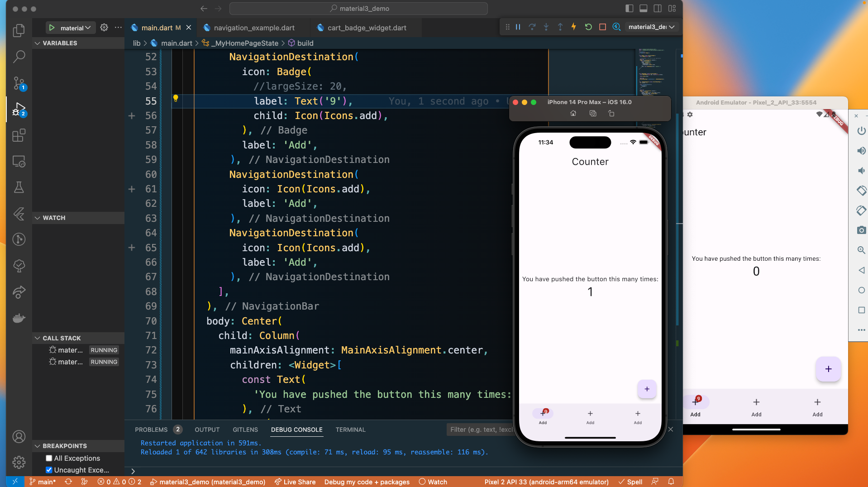The height and width of the screenshot is (487, 868).
Task: Enable the All Exceptions checkbox
Action: [49, 458]
